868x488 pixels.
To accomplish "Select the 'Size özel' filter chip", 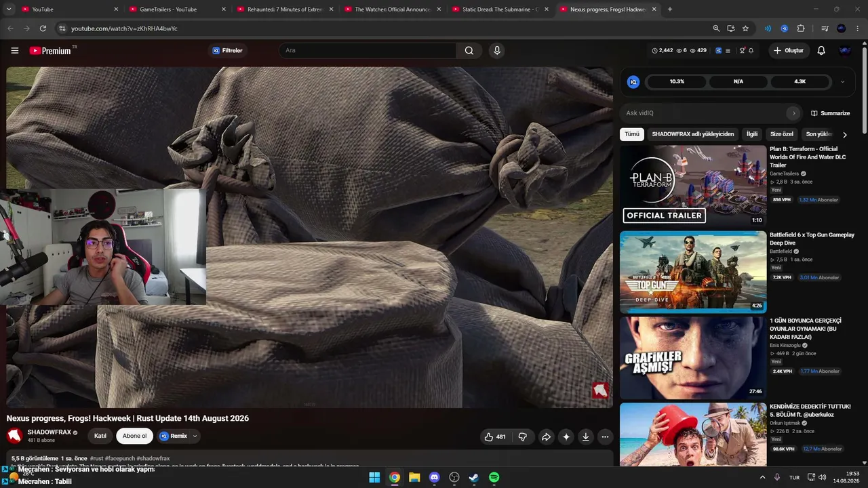I will tap(782, 134).
